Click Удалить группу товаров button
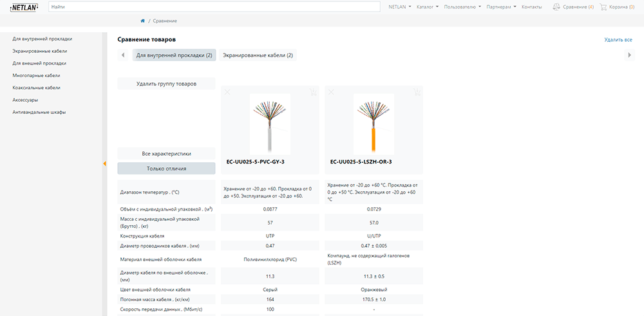 (x=166, y=84)
